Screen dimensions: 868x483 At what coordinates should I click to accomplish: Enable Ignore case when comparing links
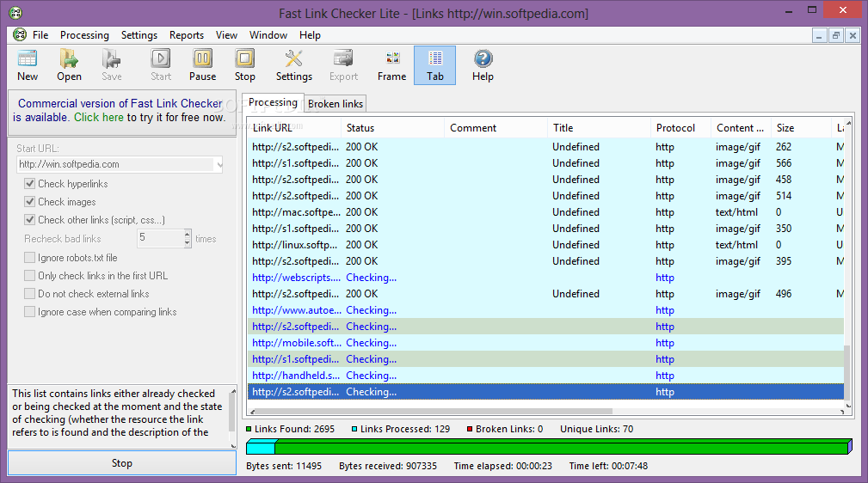30,312
